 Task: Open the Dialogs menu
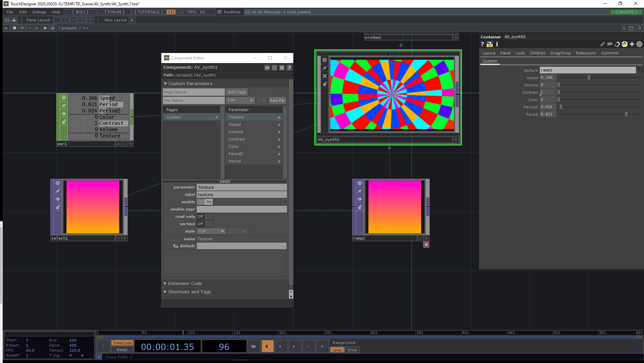point(39,12)
